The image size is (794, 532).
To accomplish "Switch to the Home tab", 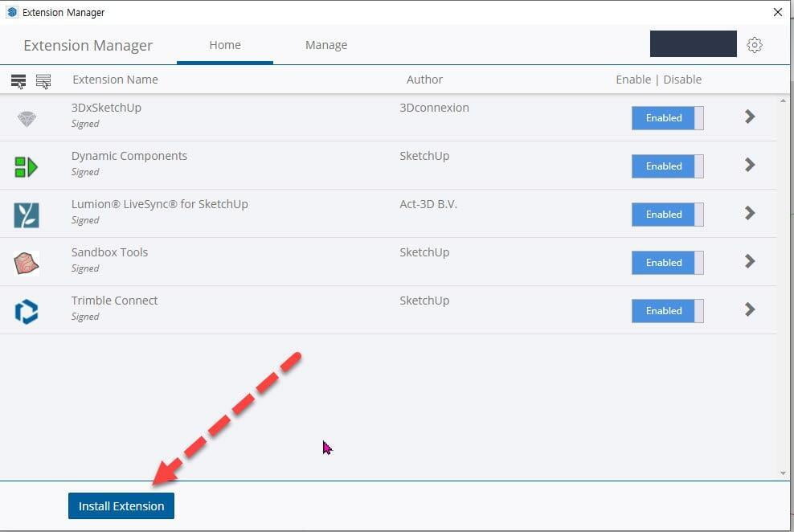I will pos(225,45).
